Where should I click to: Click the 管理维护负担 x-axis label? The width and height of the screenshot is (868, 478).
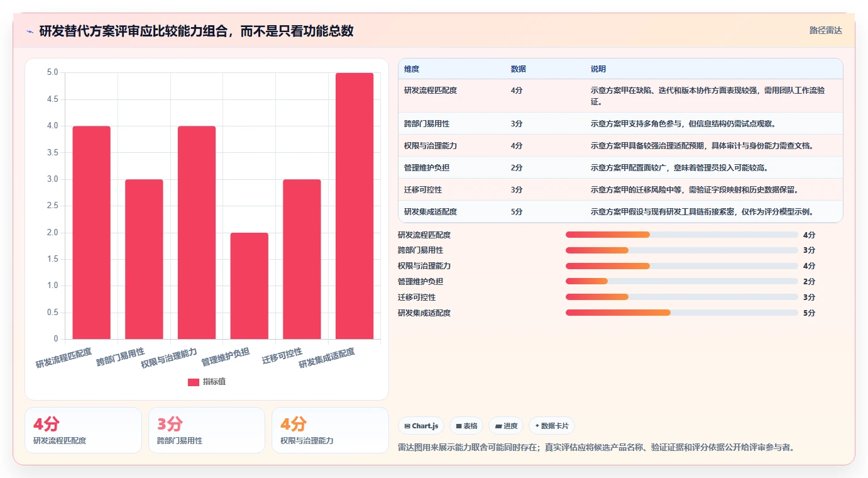click(x=225, y=357)
